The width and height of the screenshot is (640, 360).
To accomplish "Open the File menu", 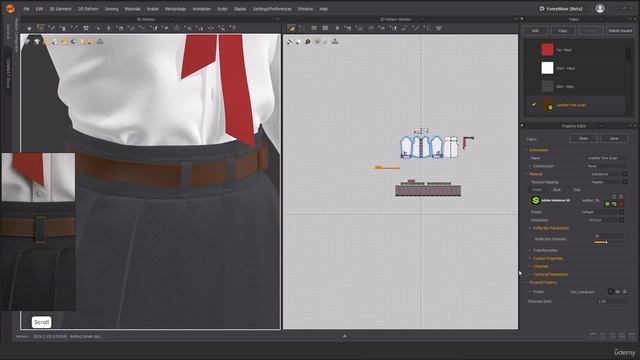I will point(26,9).
